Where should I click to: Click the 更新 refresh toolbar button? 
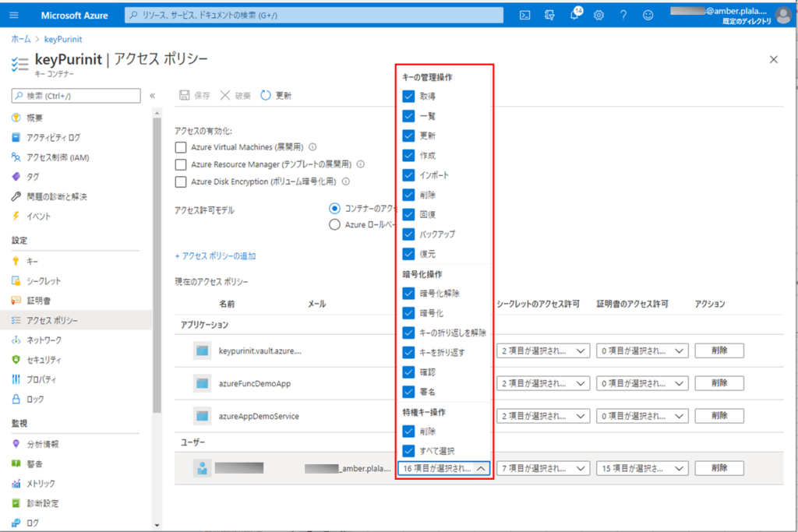(276, 95)
